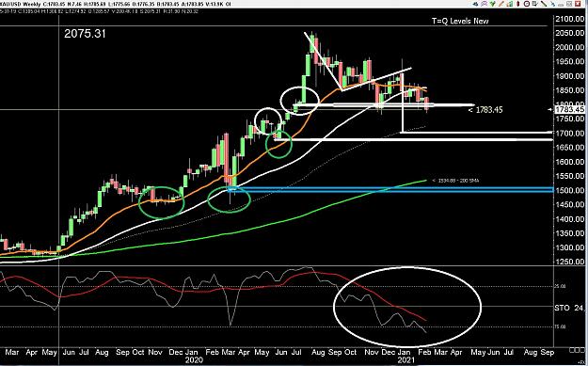Select the dark diagonal line tool icon
This screenshot has height=366, width=588.
(x=544, y=4)
